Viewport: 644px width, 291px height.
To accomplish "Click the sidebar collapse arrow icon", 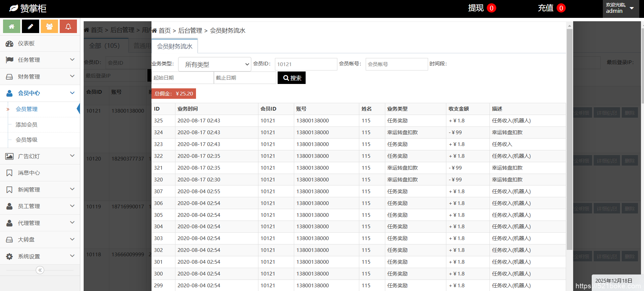I will (x=40, y=270).
